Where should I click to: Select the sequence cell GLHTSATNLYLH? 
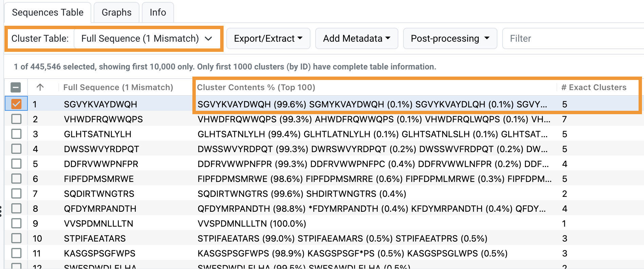pos(98,134)
